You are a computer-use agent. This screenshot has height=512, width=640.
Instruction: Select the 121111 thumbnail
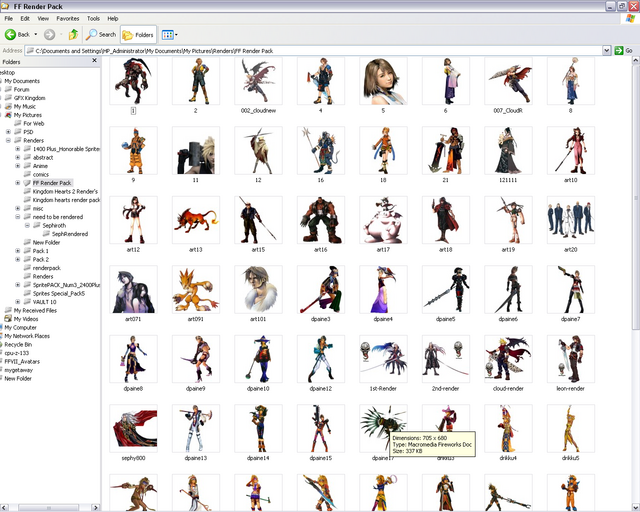[x=508, y=151]
